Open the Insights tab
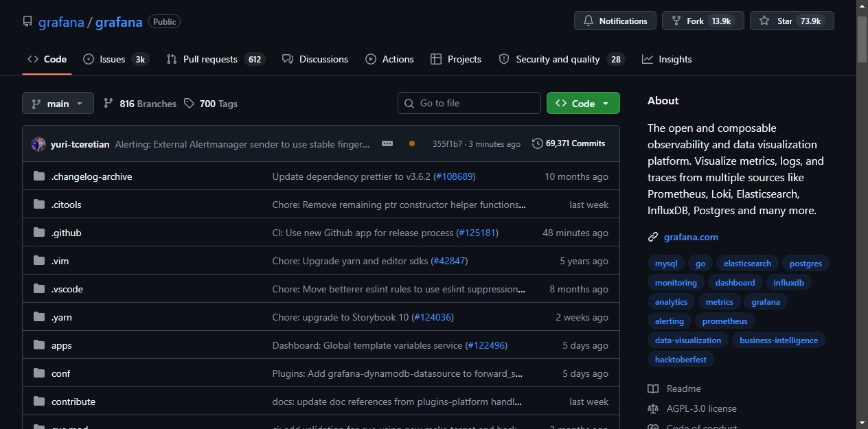The width and height of the screenshot is (868, 429). point(667,60)
